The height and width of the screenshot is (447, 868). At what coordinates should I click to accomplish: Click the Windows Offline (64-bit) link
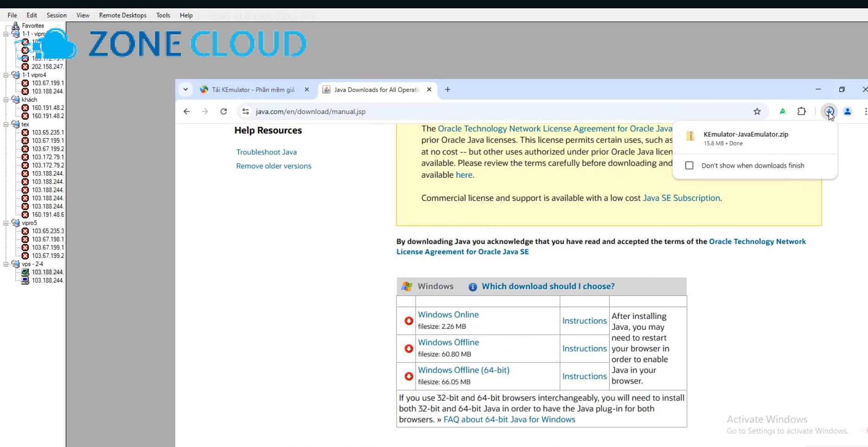tap(463, 370)
